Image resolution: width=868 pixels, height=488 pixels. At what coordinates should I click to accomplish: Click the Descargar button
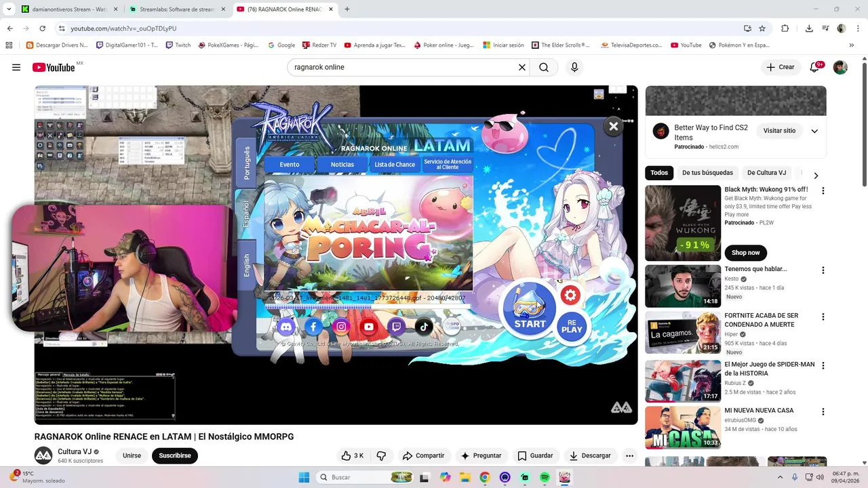(x=590, y=455)
